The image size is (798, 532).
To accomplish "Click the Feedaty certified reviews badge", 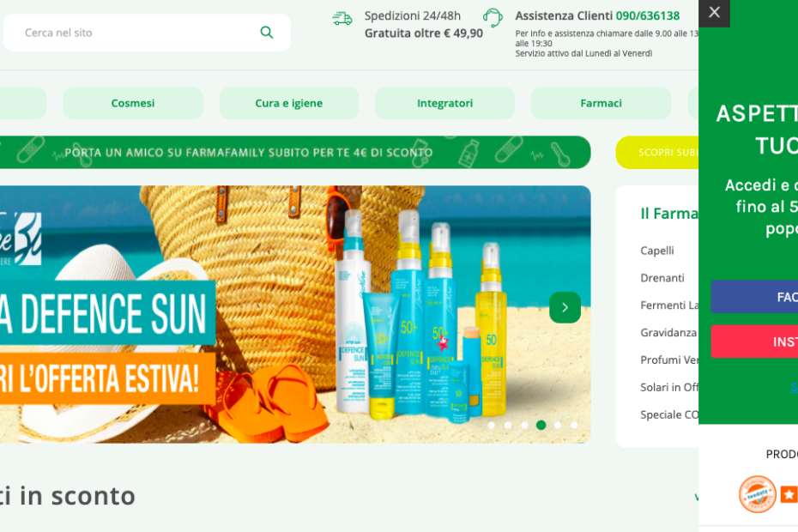I will pyautogui.click(x=758, y=494).
